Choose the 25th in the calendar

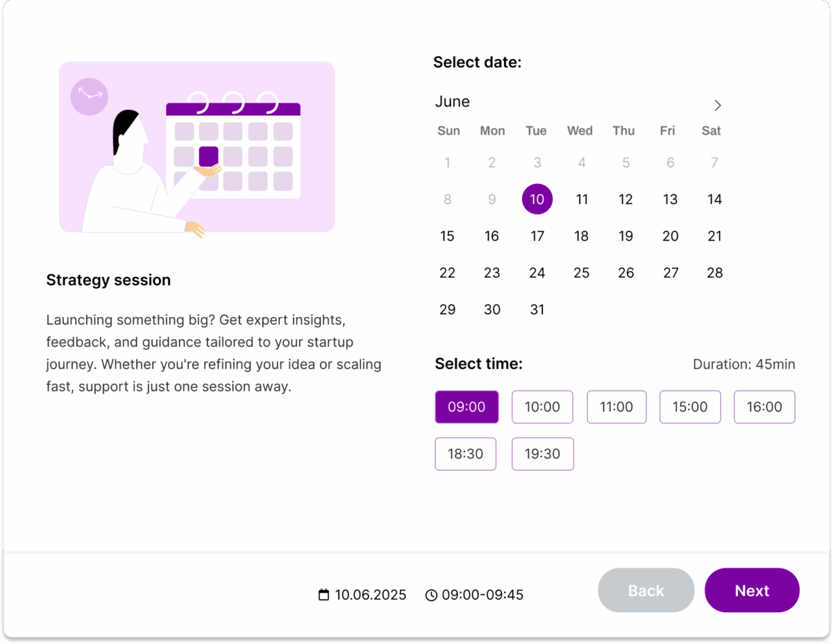pyautogui.click(x=582, y=273)
